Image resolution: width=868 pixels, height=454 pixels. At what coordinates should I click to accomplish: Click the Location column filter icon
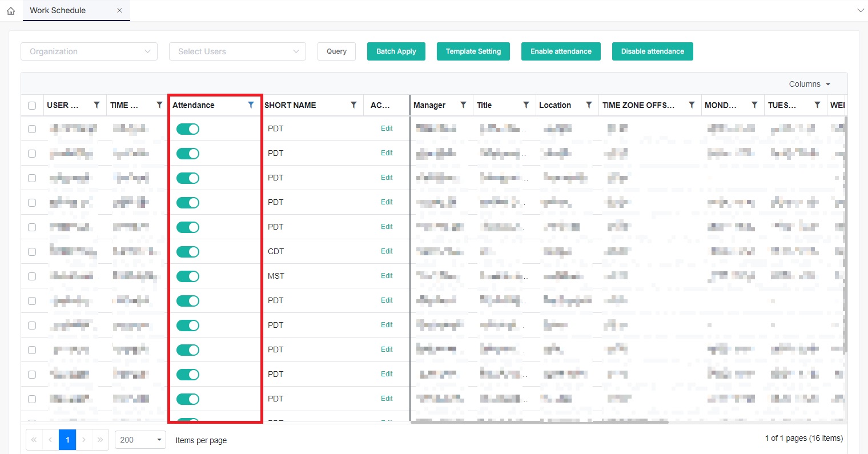(x=589, y=105)
